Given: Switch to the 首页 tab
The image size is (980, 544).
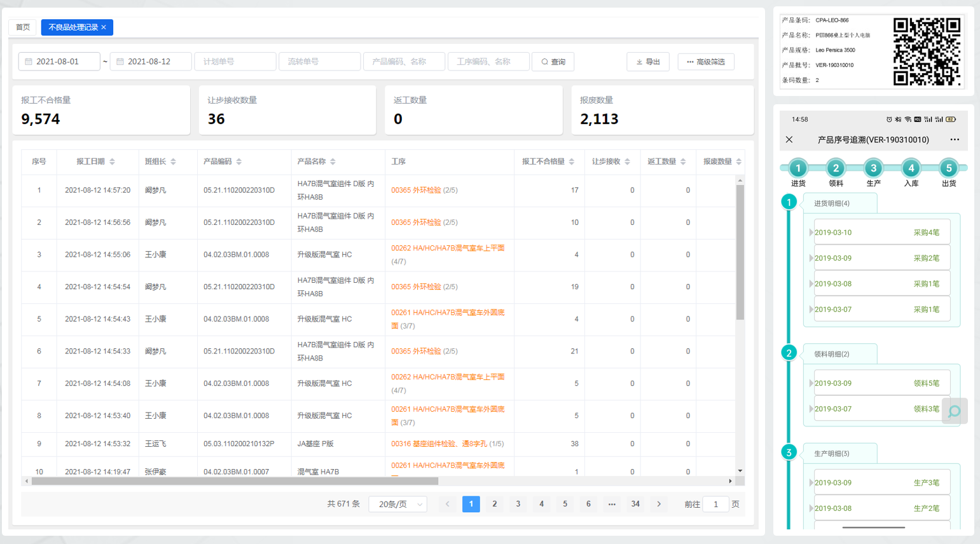Looking at the screenshot, I should 23,27.
